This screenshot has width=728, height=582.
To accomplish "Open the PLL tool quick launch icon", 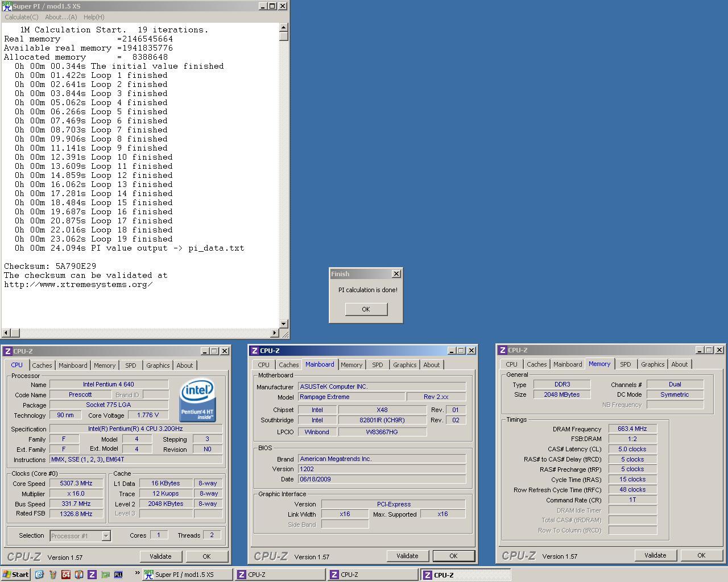I will 118,575.
